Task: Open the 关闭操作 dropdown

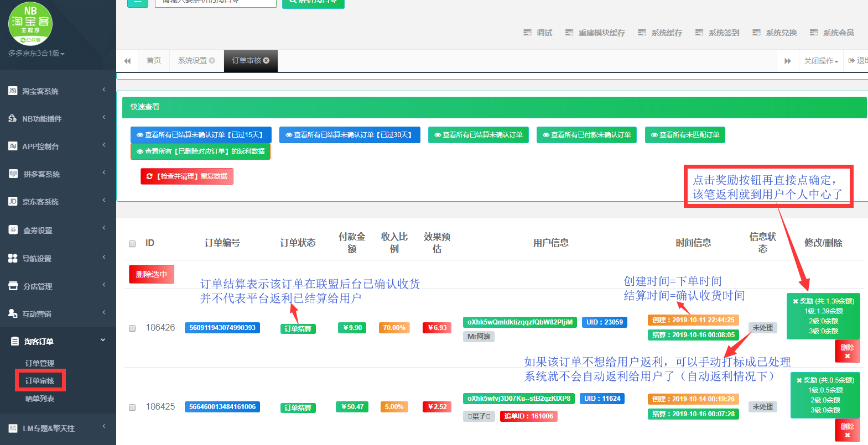Action: (x=821, y=61)
